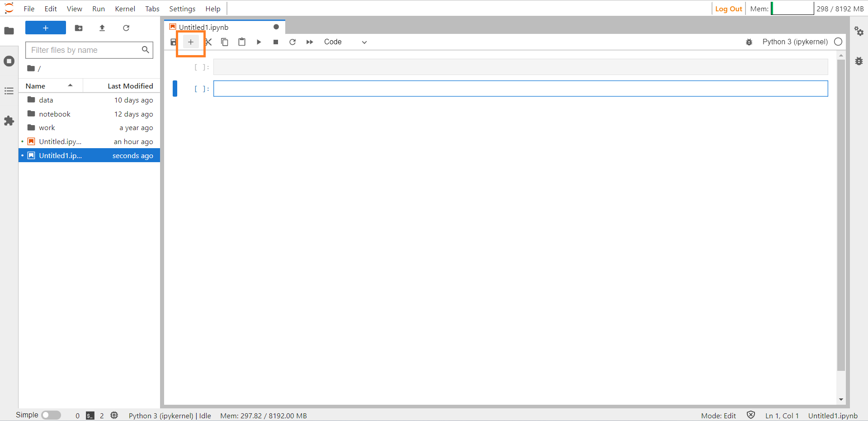The width and height of the screenshot is (868, 421).
Task: Restart the kernel from the toolbar
Action: [292, 42]
